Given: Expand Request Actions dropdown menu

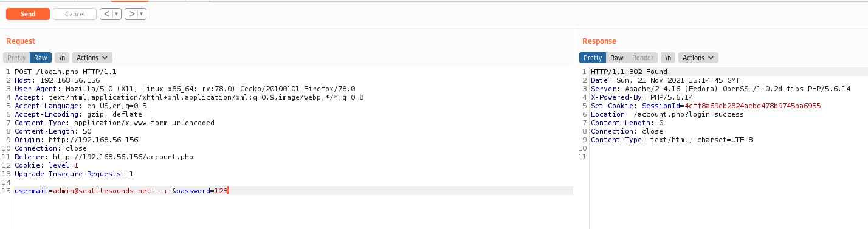Looking at the screenshot, I should tap(92, 58).
